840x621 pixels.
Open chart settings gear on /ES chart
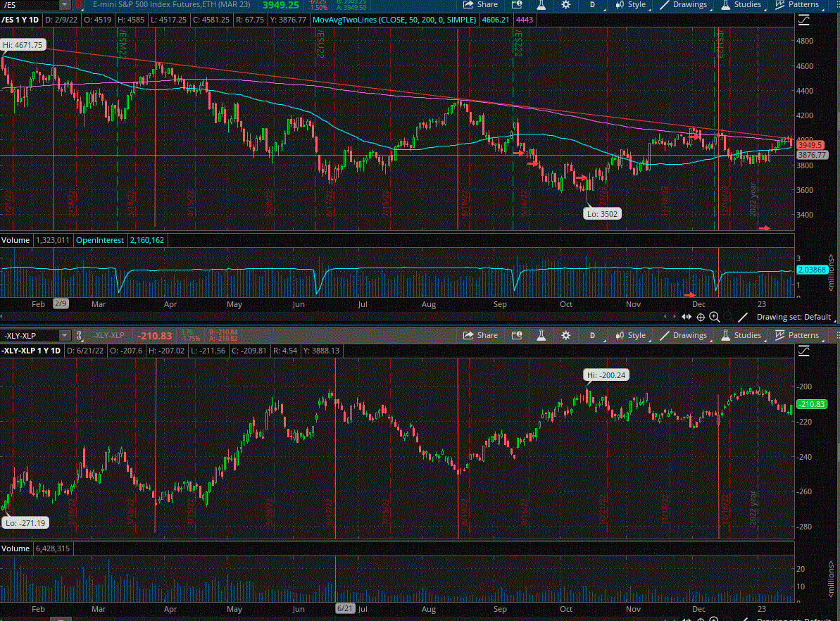[x=565, y=5]
